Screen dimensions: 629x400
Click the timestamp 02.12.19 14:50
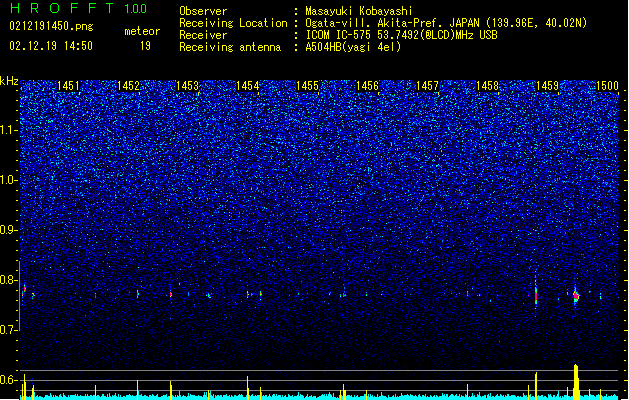51,46
